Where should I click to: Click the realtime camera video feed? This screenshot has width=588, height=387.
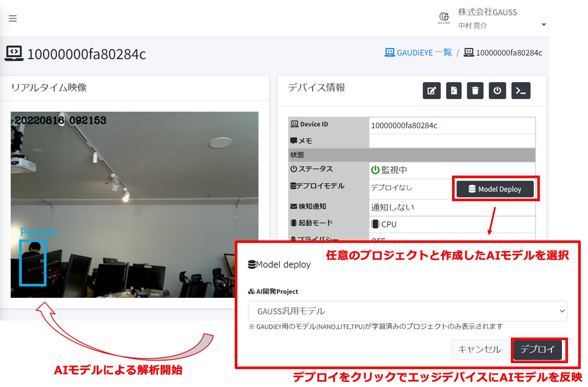134,205
